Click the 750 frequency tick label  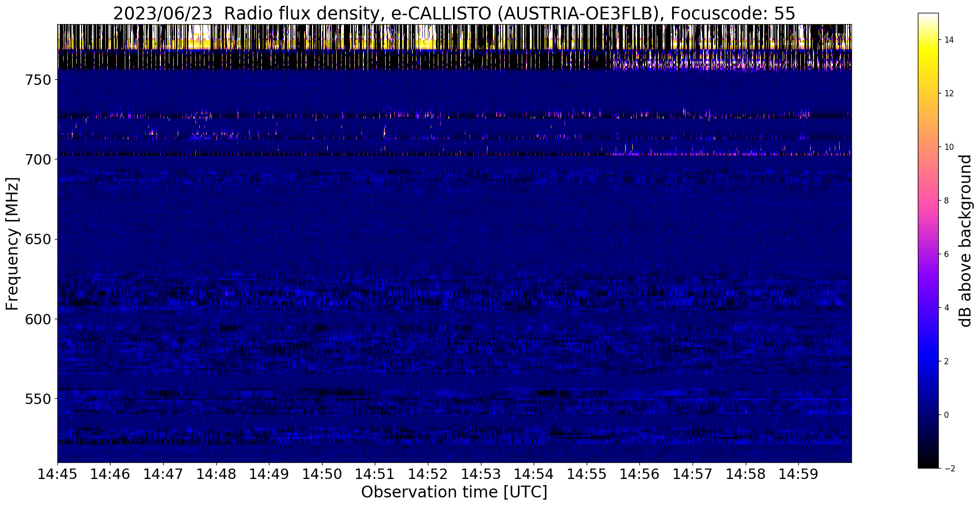38,80
